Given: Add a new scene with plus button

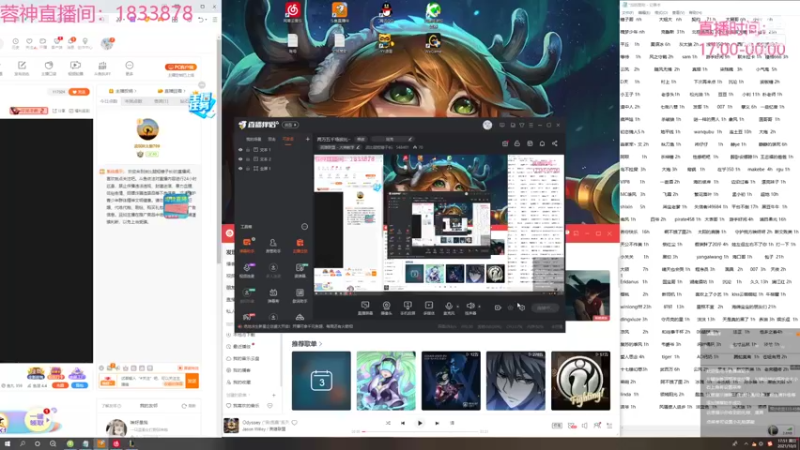Looking at the screenshot, I should [x=307, y=139].
